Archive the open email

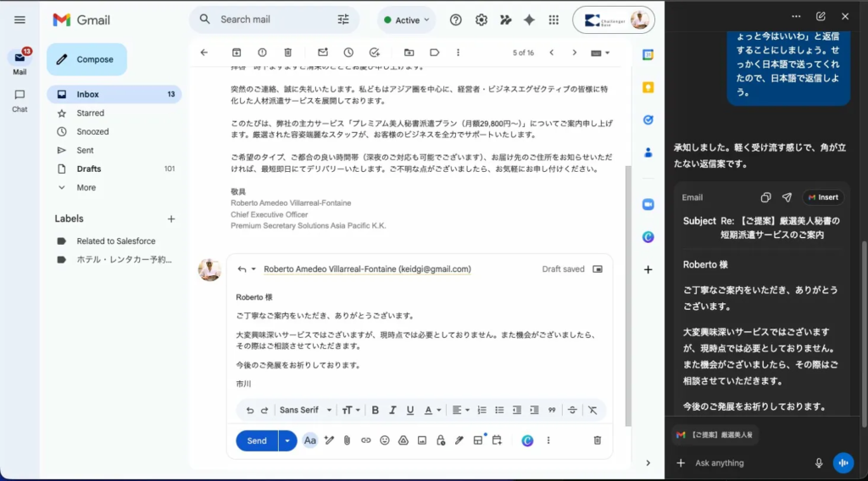pyautogui.click(x=236, y=53)
